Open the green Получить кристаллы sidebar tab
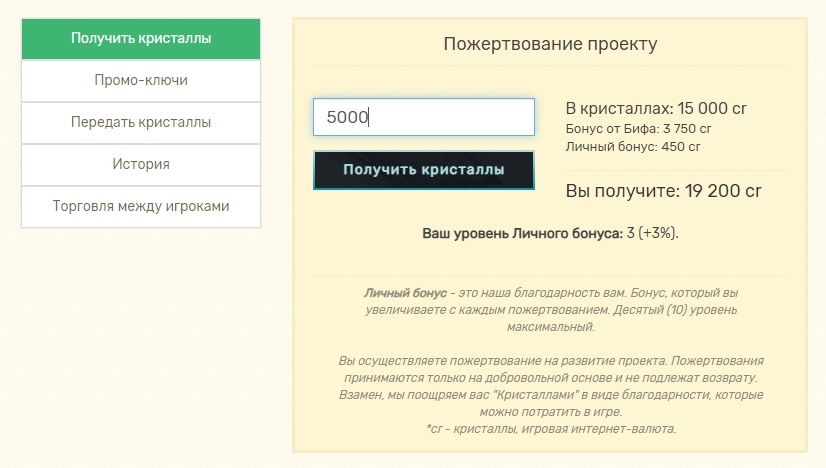Viewport: 826px width, 468px height. tap(141, 38)
